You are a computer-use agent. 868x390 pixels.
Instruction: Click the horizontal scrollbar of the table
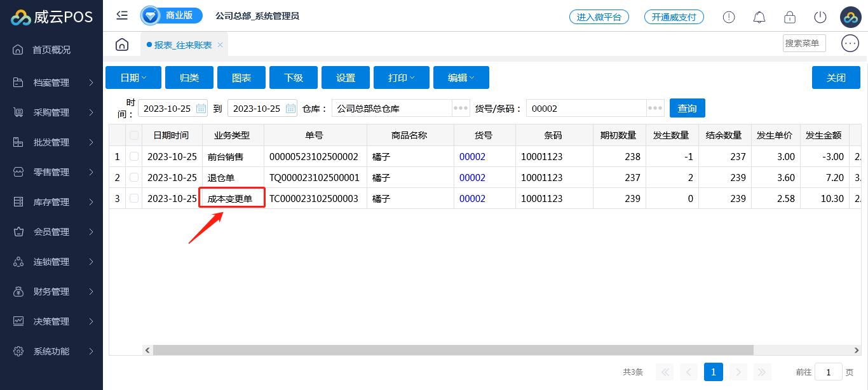452,350
